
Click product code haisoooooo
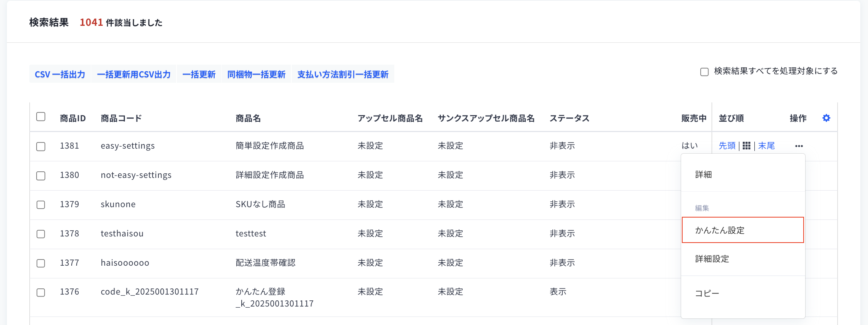point(125,263)
